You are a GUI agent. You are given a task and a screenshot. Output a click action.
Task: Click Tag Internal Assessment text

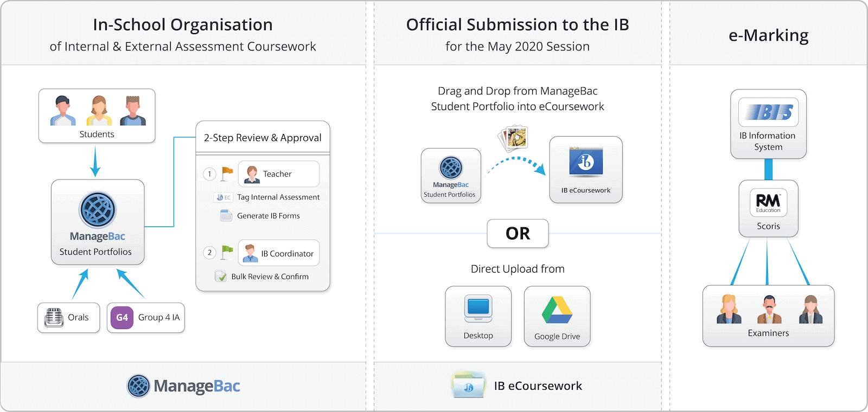[278, 197]
